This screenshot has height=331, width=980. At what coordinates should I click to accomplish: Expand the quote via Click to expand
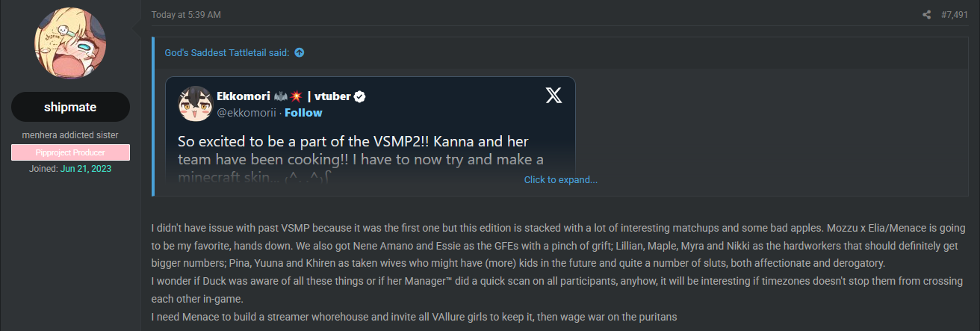point(560,179)
